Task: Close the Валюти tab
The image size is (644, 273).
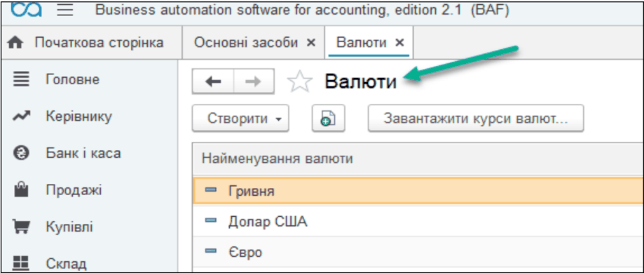Action: (x=399, y=42)
